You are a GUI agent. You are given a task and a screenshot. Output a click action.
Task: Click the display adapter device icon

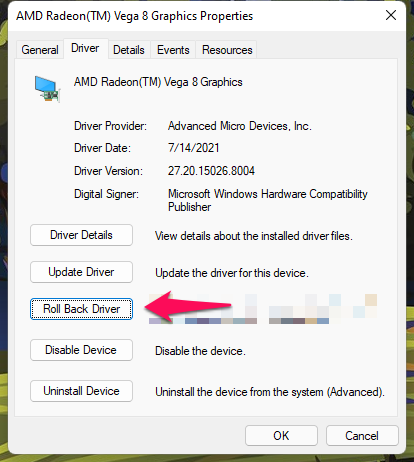(47, 89)
